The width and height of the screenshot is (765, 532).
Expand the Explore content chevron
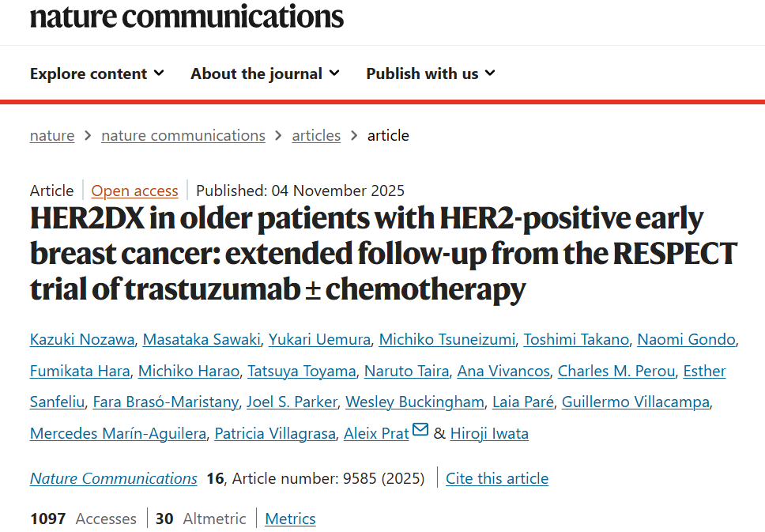coord(161,74)
